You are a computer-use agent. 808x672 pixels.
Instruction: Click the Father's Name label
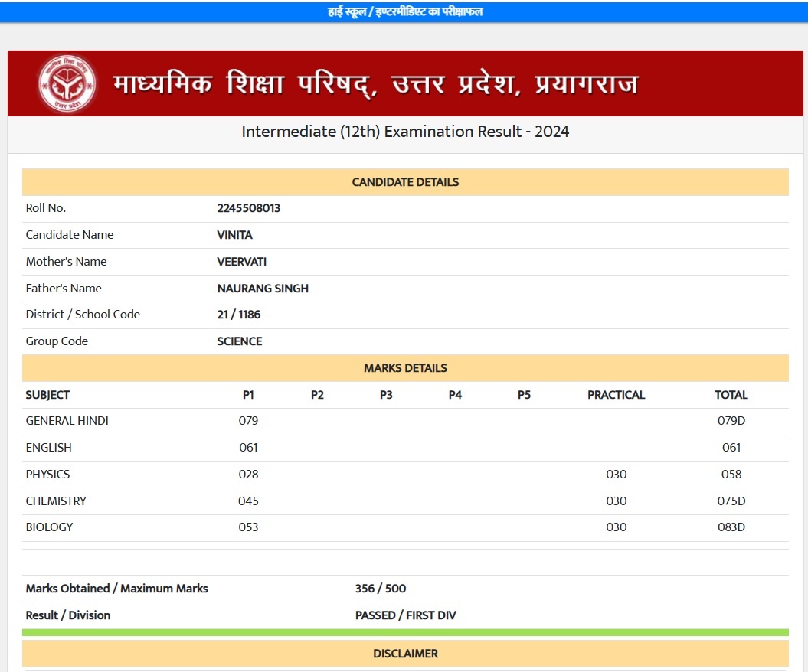click(64, 289)
